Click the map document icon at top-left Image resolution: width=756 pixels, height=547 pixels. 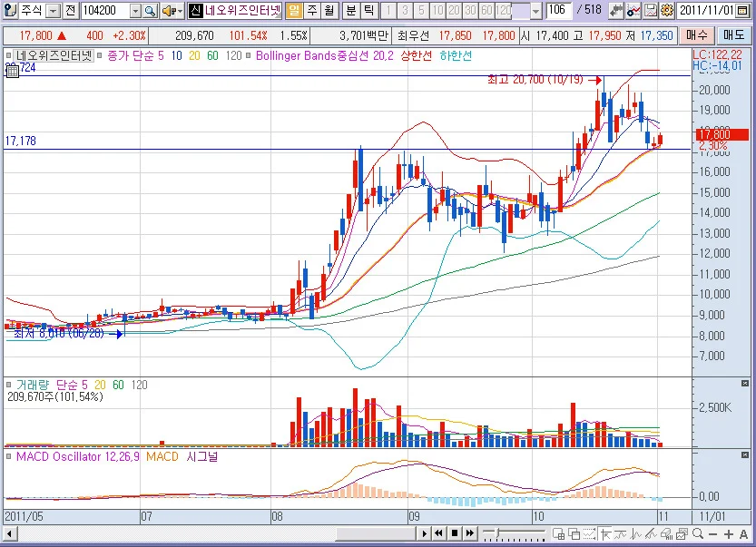click(x=10, y=11)
